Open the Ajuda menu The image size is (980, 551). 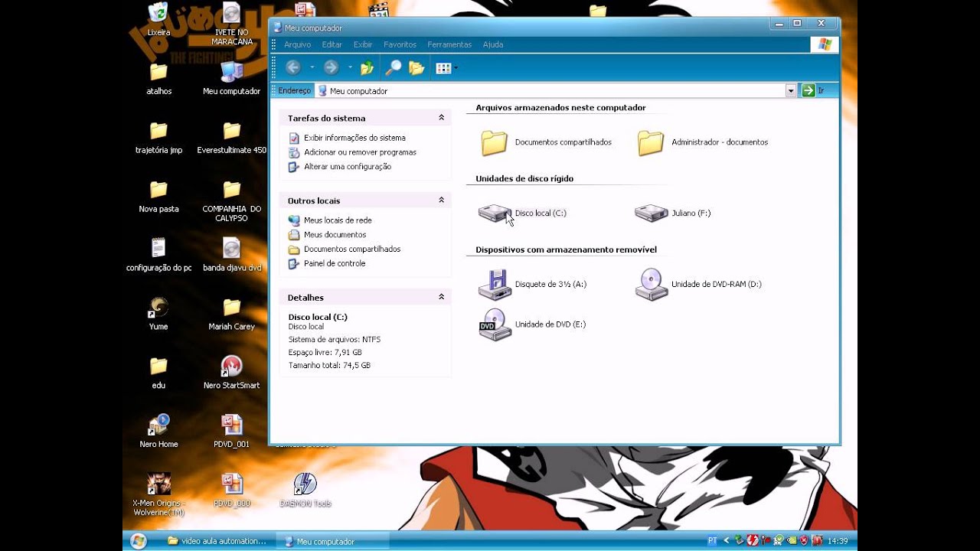click(x=493, y=44)
